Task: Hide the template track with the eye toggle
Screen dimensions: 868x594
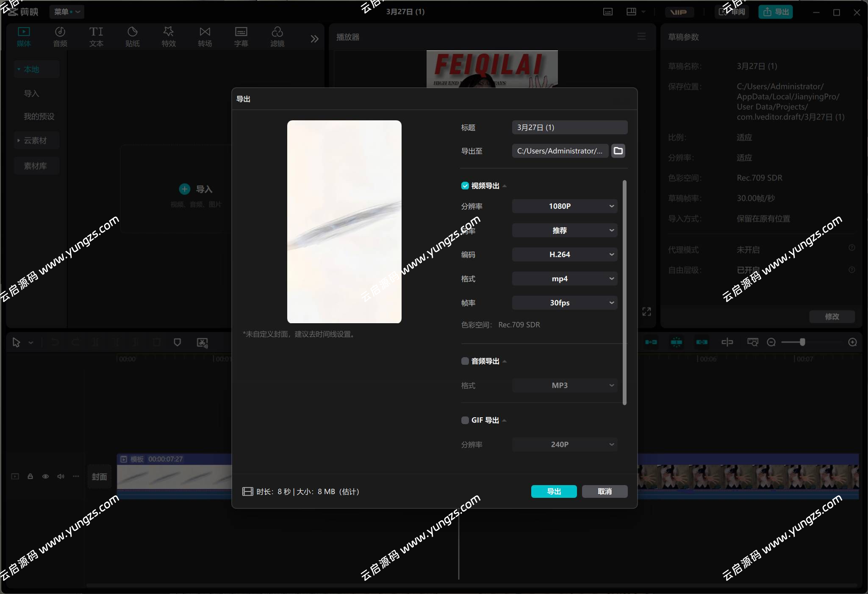Action: [45, 476]
